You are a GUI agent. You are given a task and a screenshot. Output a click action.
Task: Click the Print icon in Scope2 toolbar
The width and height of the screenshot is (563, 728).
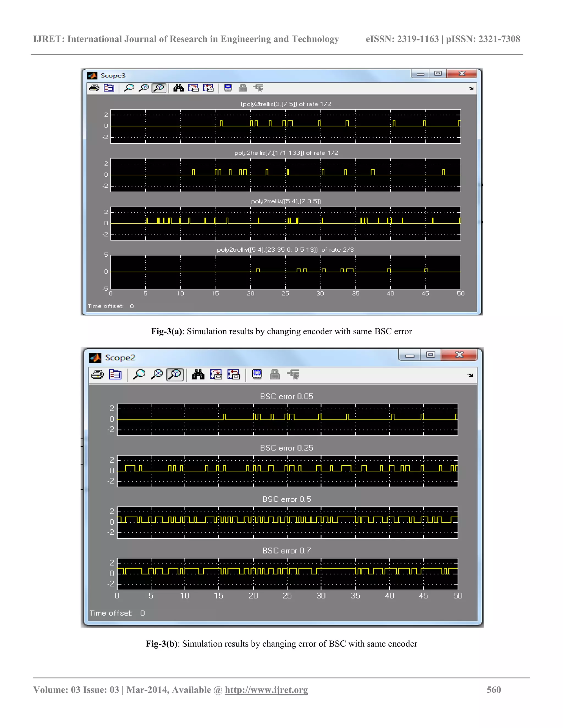click(97, 375)
